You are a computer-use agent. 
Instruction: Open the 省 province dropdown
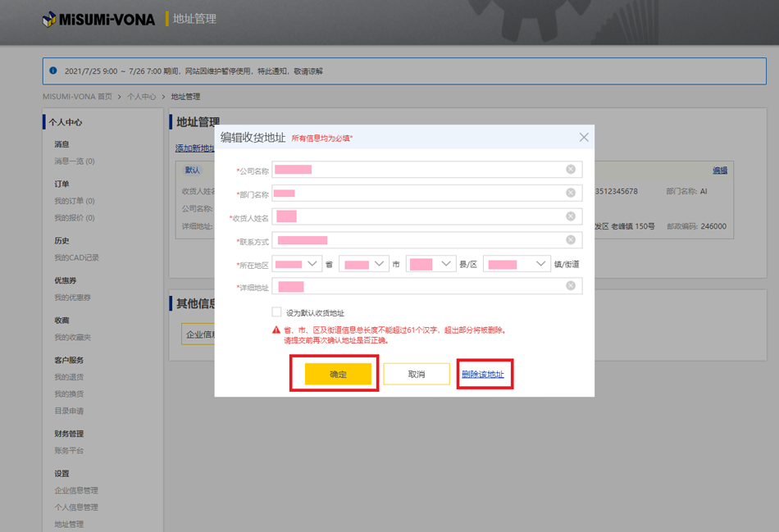(x=297, y=264)
